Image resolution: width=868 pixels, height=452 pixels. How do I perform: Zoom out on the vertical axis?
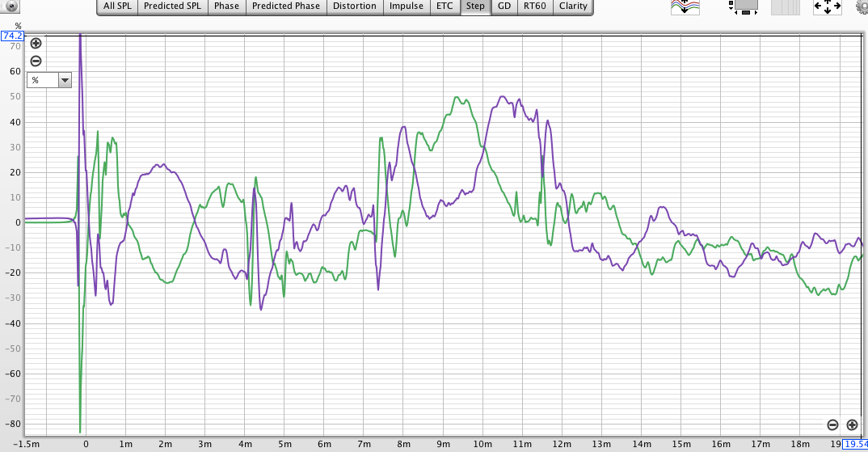36,61
